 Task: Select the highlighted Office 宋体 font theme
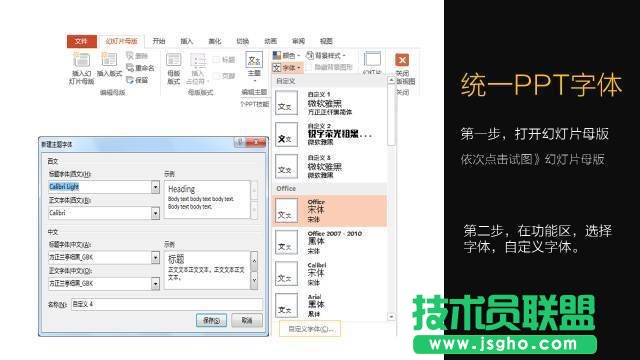tap(329, 211)
